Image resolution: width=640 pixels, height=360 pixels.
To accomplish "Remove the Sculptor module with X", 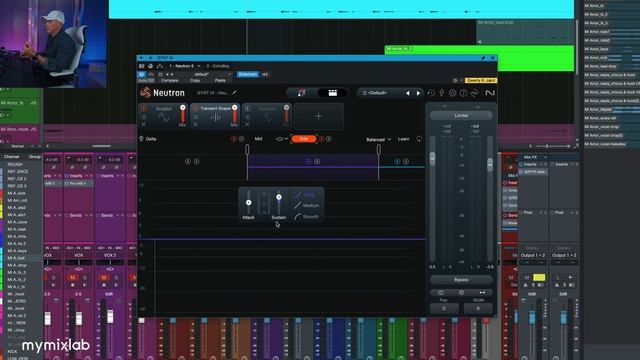I will [x=144, y=124].
